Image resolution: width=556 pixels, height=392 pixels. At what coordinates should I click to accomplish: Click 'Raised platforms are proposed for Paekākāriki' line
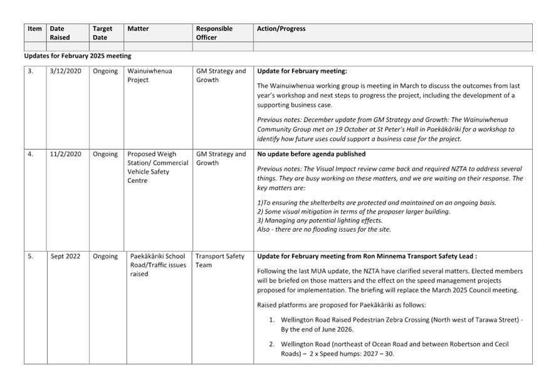click(342, 305)
